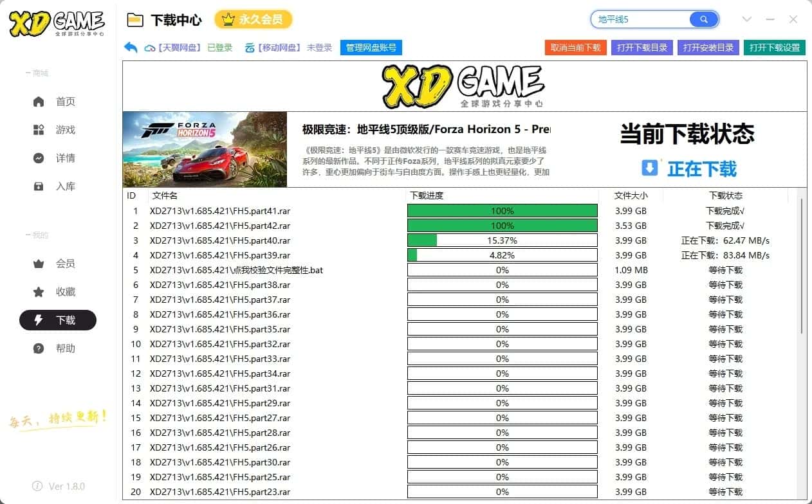Click 打开下载设置 button

[x=775, y=48]
